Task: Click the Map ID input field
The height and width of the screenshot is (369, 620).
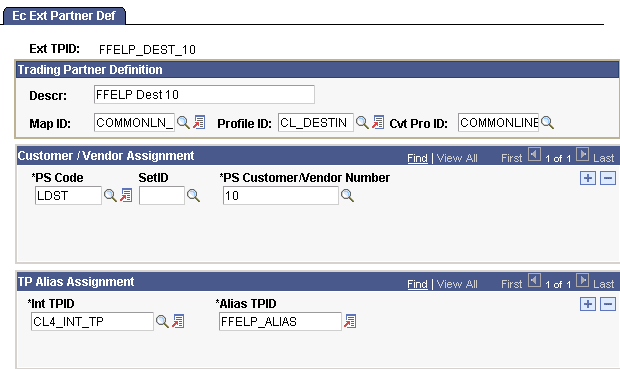Action: point(134,123)
